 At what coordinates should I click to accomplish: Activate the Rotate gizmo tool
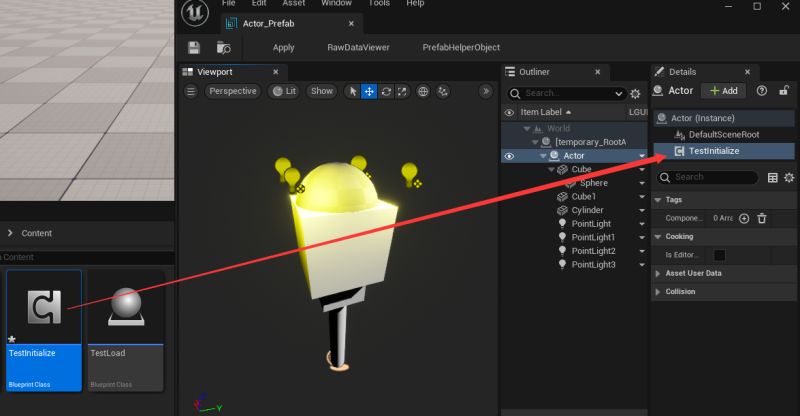[386, 91]
